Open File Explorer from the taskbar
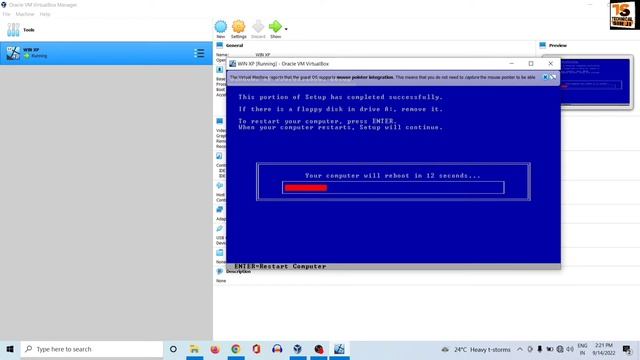Image resolution: width=640 pixels, height=360 pixels. (x=194, y=349)
